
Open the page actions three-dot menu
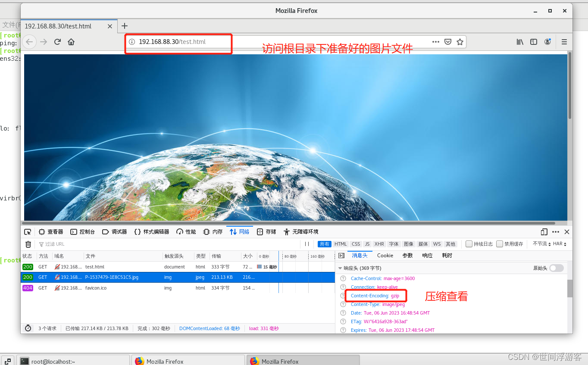click(436, 42)
